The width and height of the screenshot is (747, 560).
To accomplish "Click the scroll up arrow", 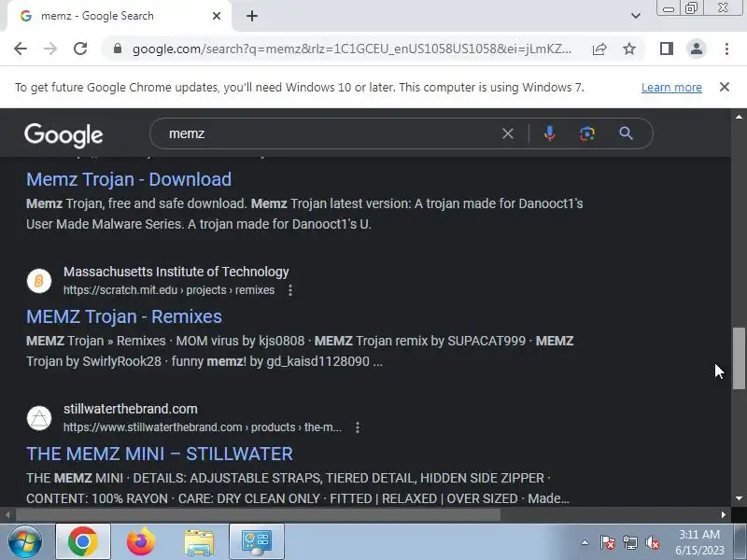I will pos(739,117).
